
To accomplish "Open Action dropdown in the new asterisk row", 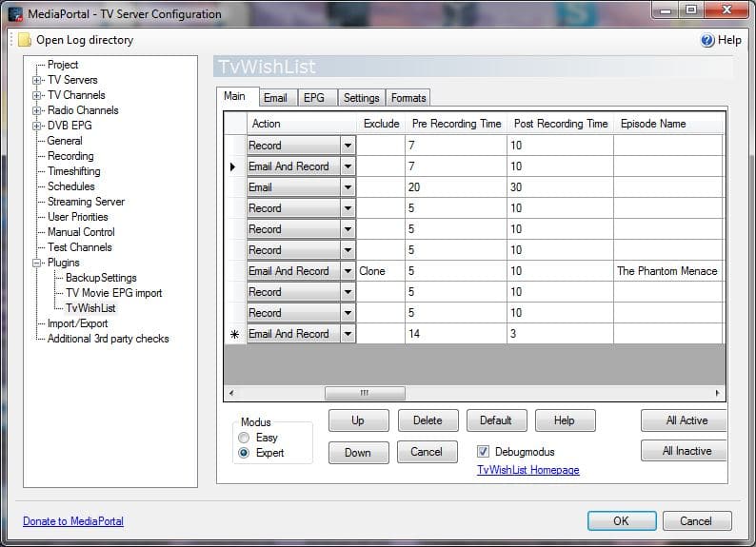I will [x=348, y=334].
